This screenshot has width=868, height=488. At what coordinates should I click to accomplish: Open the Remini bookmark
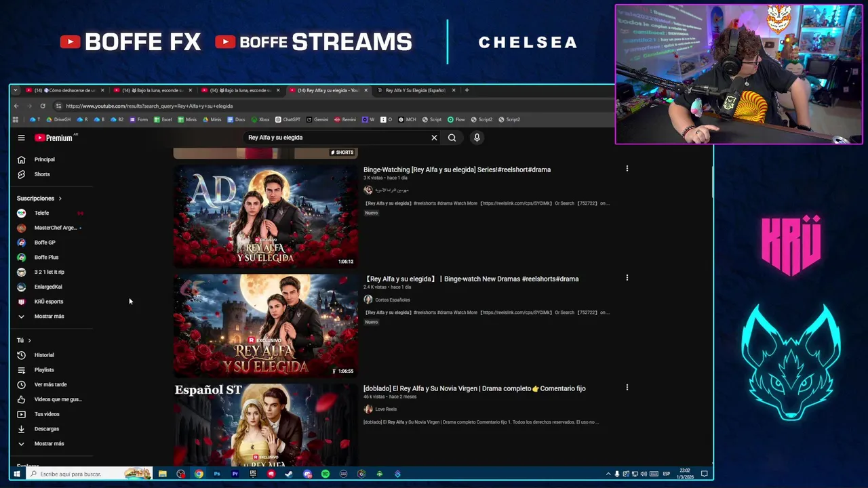tap(345, 119)
